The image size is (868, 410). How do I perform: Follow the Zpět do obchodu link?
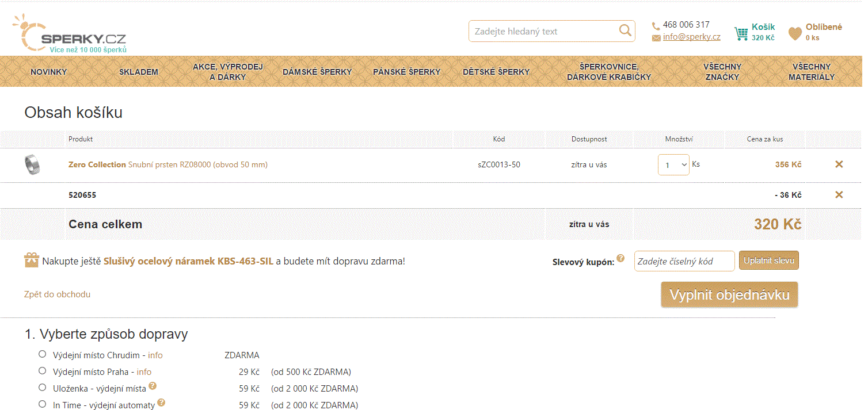pyautogui.click(x=57, y=294)
